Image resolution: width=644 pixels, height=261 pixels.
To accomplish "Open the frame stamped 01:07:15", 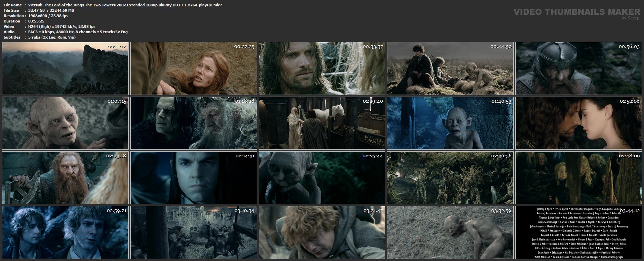I will coord(65,123).
